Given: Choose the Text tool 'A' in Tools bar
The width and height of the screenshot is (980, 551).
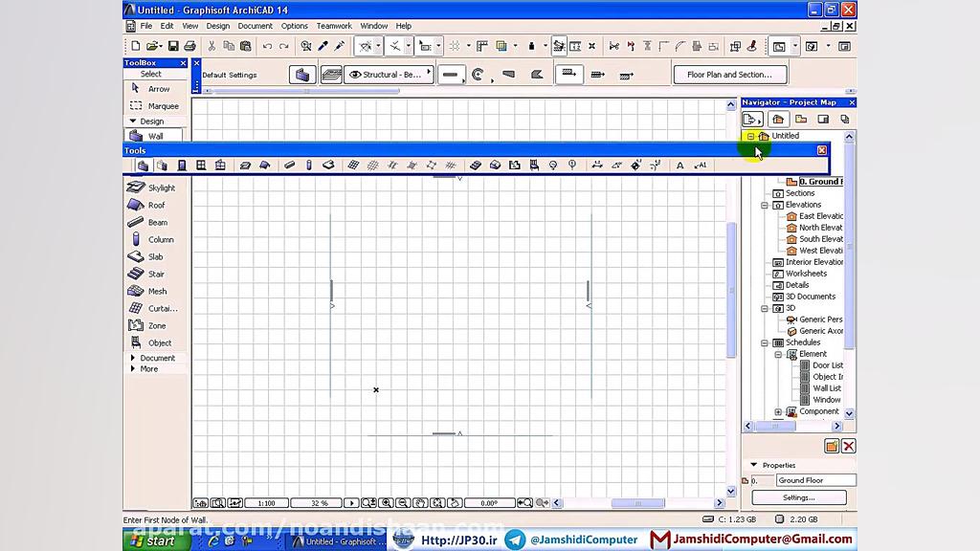Looking at the screenshot, I should coord(680,165).
